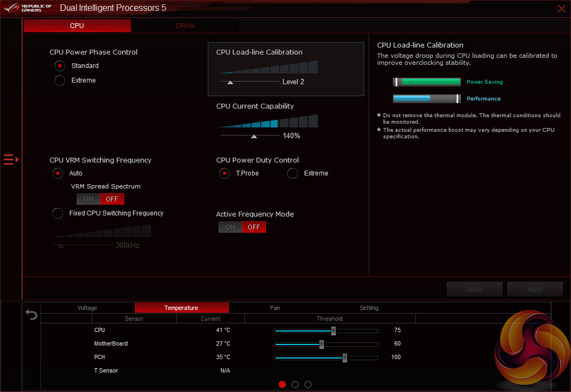Click the 35 °C PCH temperature value
This screenshot has height=392, width=571.
(223, 357)
